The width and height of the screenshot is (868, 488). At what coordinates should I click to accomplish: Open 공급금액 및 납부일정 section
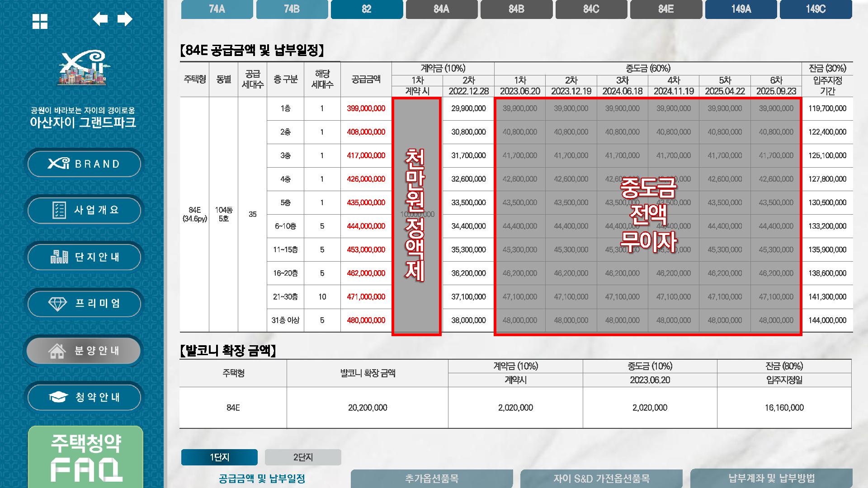(262, 479)
